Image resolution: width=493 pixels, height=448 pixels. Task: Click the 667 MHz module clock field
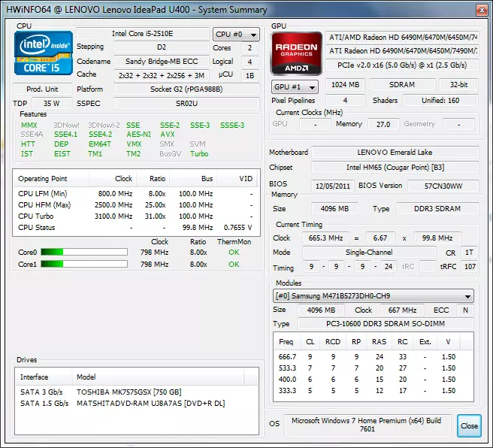402,310
